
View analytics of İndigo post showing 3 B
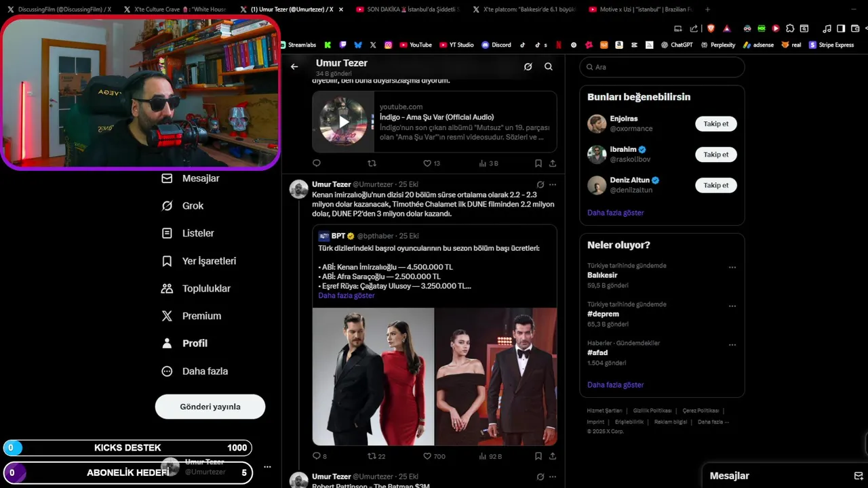tap(488, 163)
